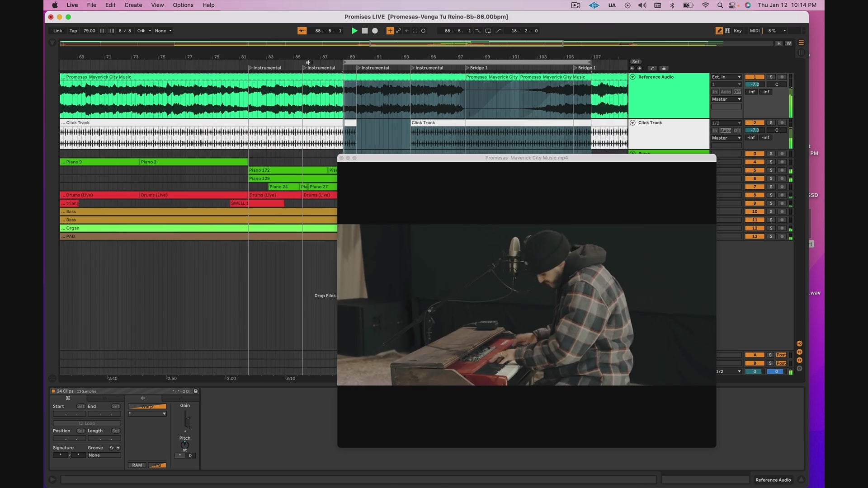Deactivate track 2 Click Track activator

coord(755,123)
